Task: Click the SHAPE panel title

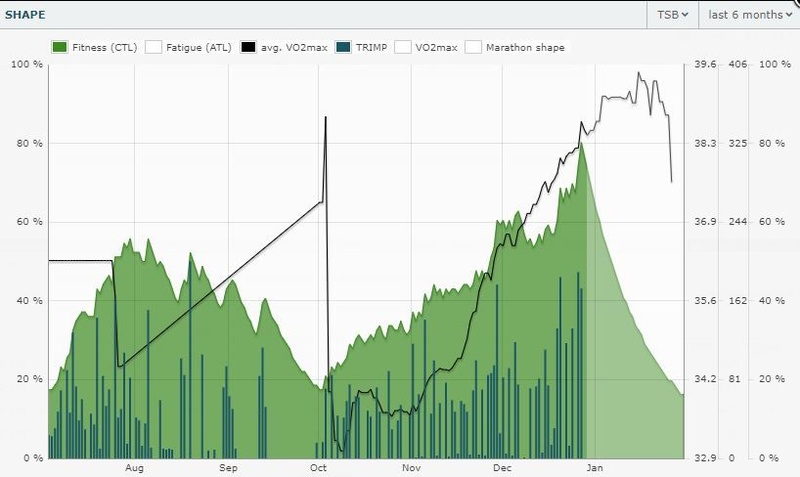Action: point(25,15)
